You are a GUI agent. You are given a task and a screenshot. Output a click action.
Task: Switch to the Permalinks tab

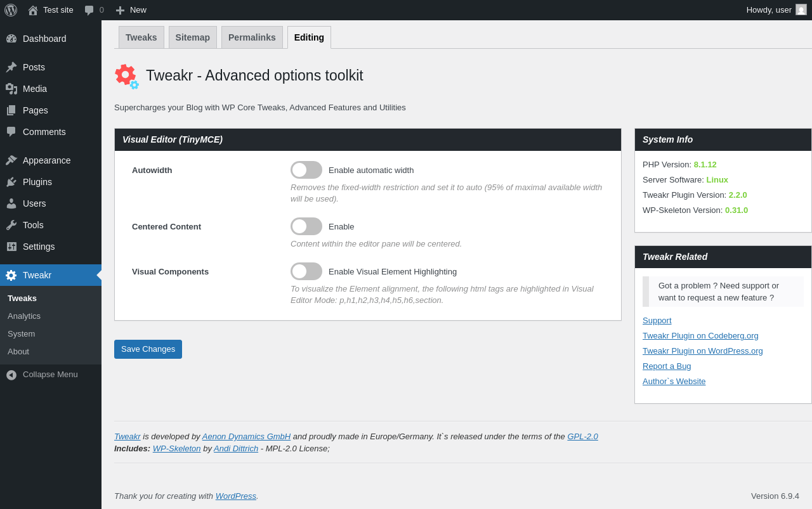coord(252,37)
